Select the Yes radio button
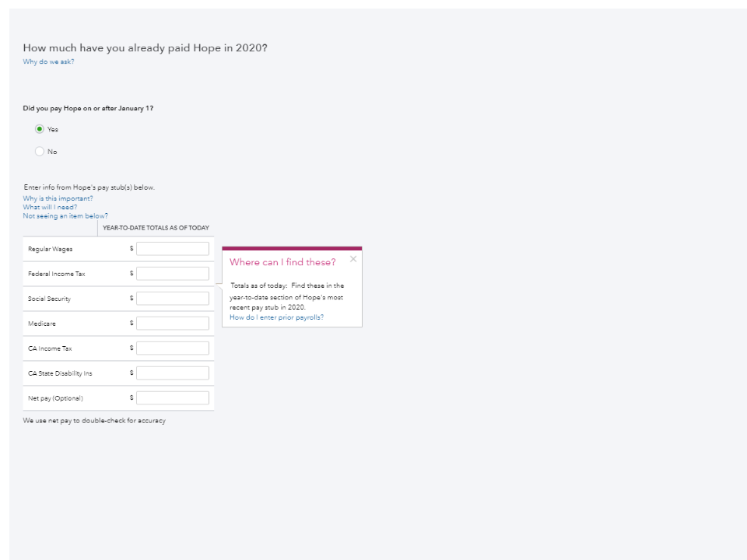The image size is (747, 560). tap(40, 129)
